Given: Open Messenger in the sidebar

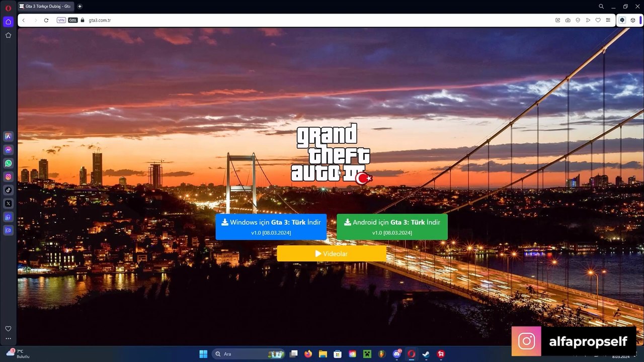Looking at the screenshot, I should click(8, 150).
